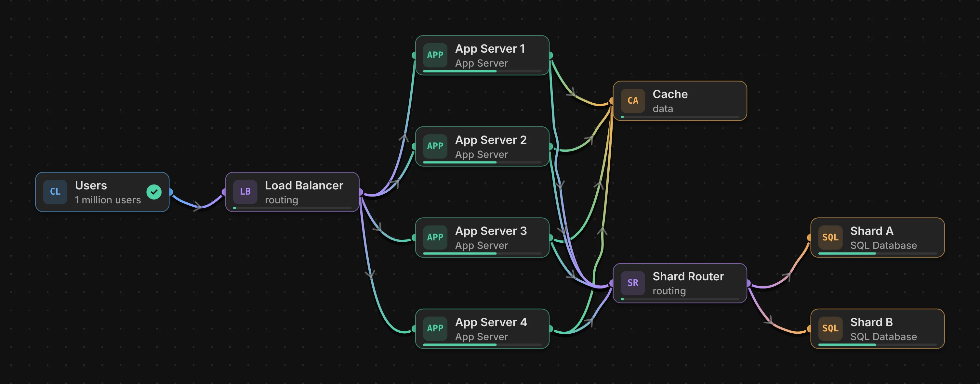Click the 'data' subtitle under Cache
The width and height of the screenshot is (980, 384).
point(663,109)
